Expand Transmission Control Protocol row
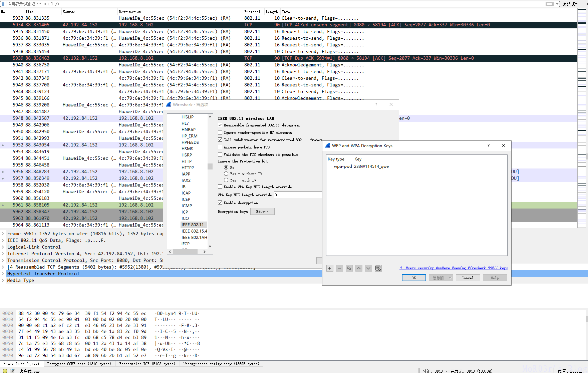588x373 pixels. pyautogui.click(x=3, y=261)
